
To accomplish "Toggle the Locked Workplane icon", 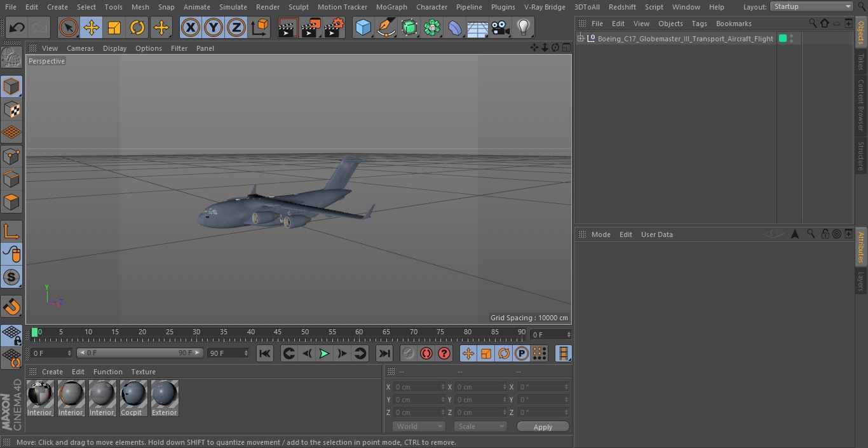I will pos(11,336).
